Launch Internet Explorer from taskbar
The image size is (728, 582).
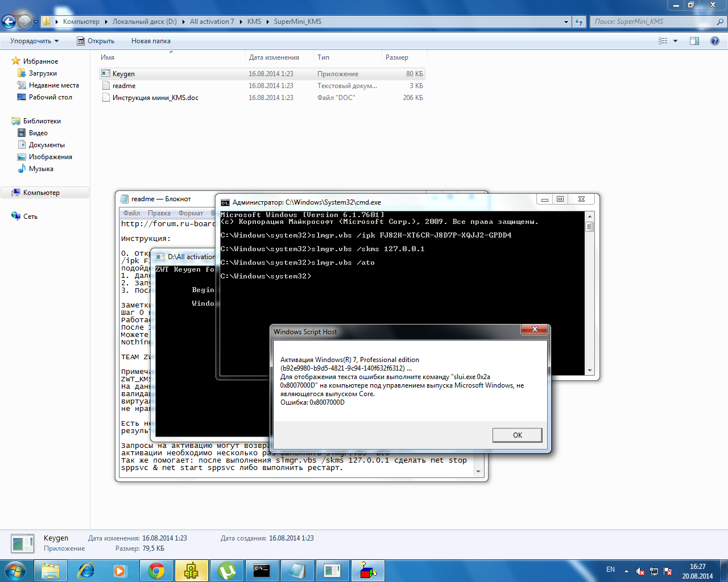(86, 571)
